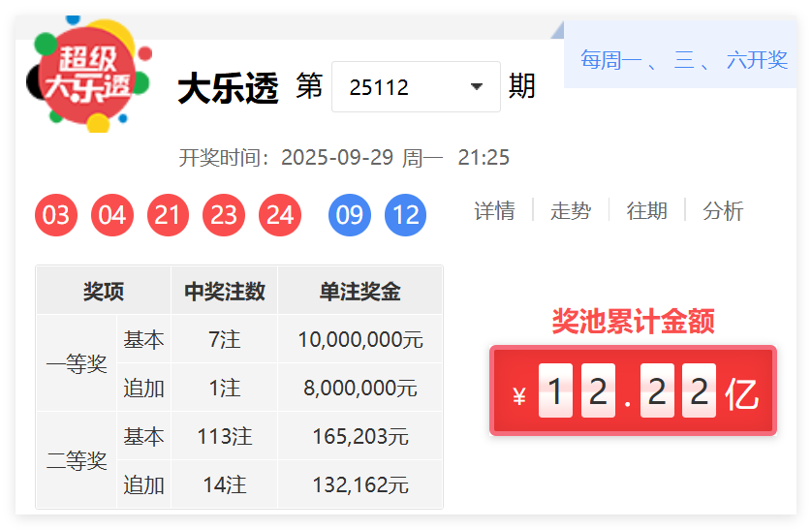
Task: Click the 7注 cell
Action: point(225,339)
